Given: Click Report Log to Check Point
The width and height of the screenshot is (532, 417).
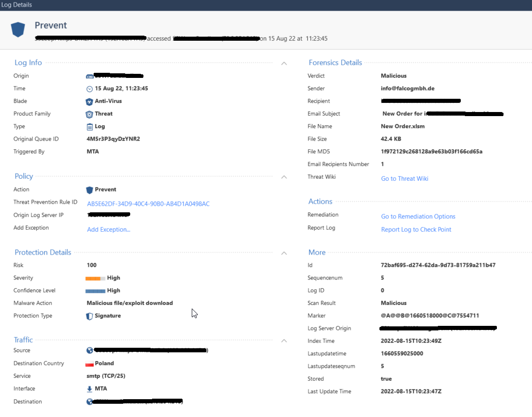Looking at the screenshot, I should click(x=416, y=230).
